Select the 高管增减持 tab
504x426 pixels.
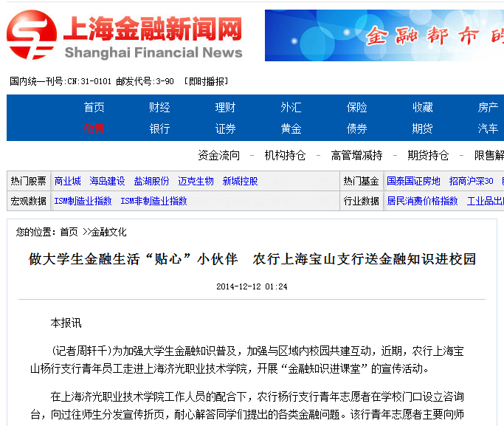(x=356, y=155)
